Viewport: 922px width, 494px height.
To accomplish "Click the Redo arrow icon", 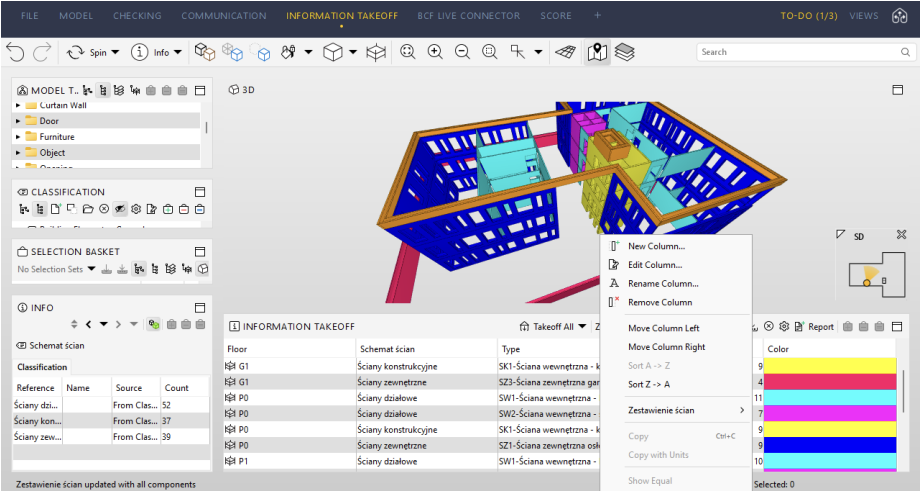I will 42,52.
